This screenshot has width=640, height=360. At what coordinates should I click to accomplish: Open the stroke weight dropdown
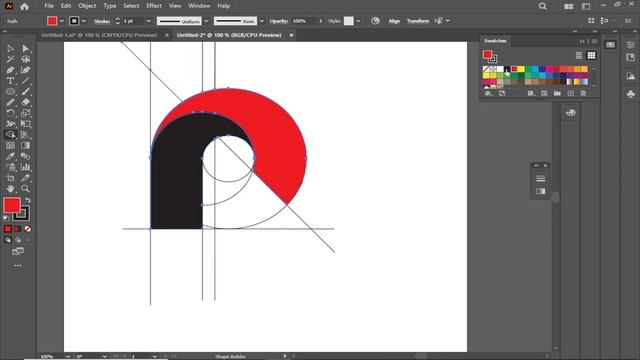coord(148,21)
